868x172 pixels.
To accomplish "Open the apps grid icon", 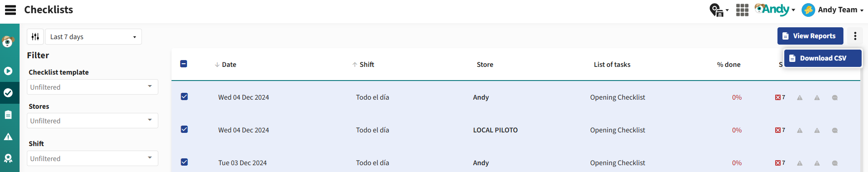I will pos(742,10).
